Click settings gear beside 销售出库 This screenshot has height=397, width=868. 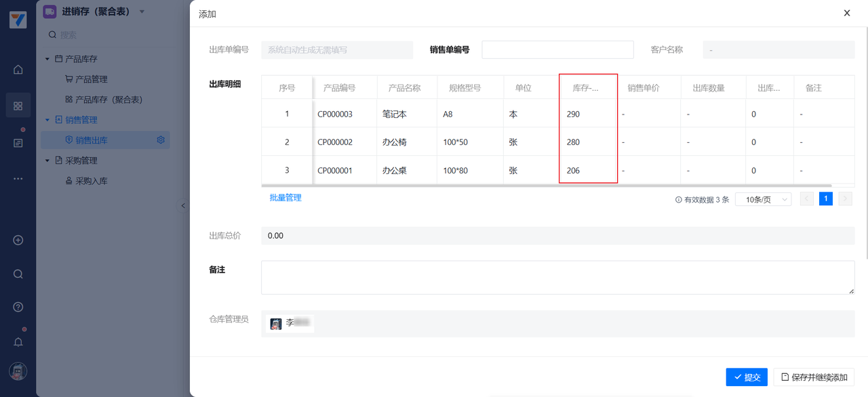pyautogui.click(x=161, y=140)
